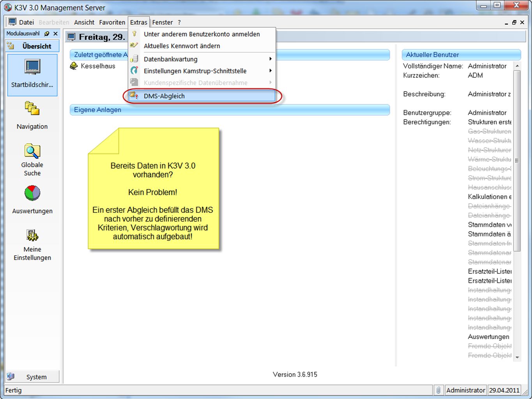Click the 29.04.2011 date in status bar
The width and height of the screenshot is (532, 399).
click(504, 390)
